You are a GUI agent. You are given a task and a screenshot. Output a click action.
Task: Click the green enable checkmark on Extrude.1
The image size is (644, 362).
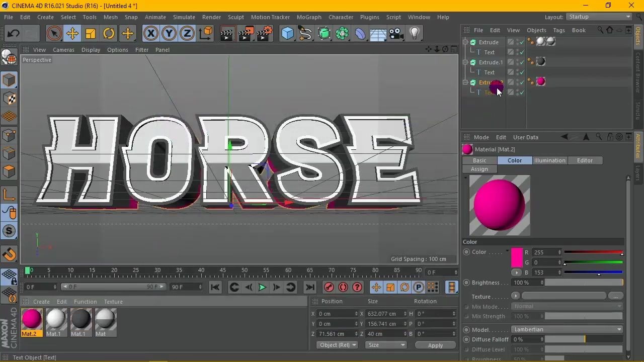pos(521,62)
